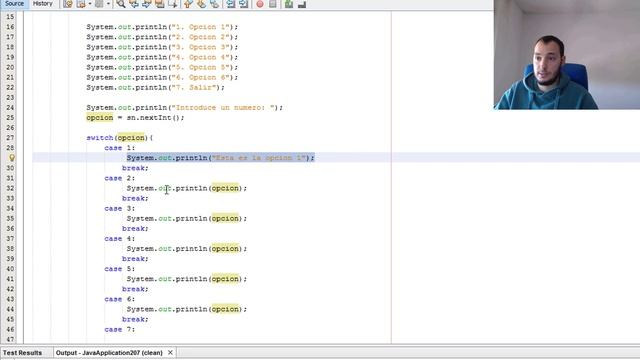The height and width of the screenshot is (360, 640).
Task: Switch to the Source view tab
Action: tap(14, 3)
